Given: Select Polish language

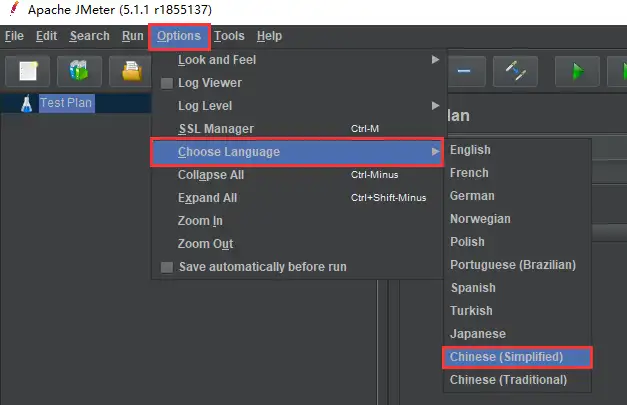Looking at the screenshot, I should pos(517,242).
